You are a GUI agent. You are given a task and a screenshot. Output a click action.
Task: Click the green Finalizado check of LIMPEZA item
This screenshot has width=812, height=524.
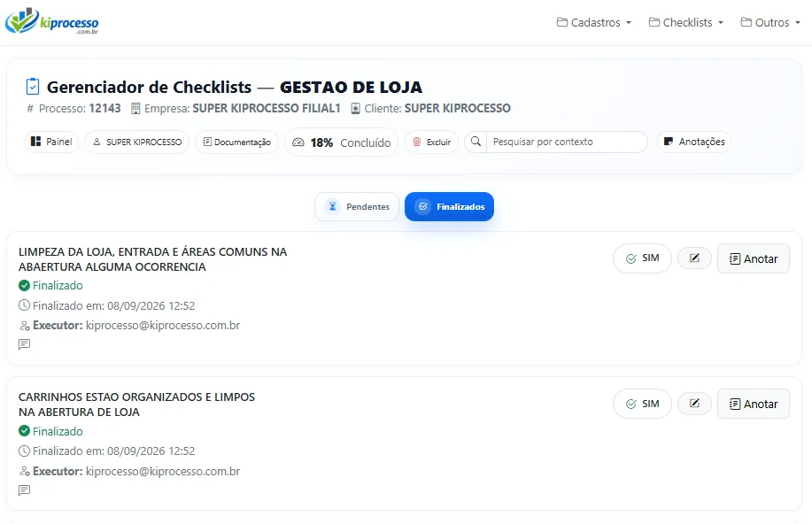point(24,285)
